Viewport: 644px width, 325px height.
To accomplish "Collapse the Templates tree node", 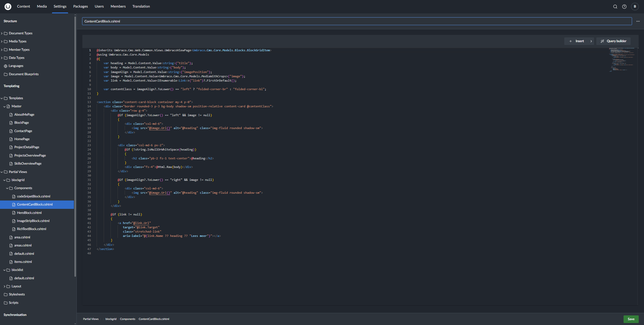I will pyautogui.click(x=2, y=98).
